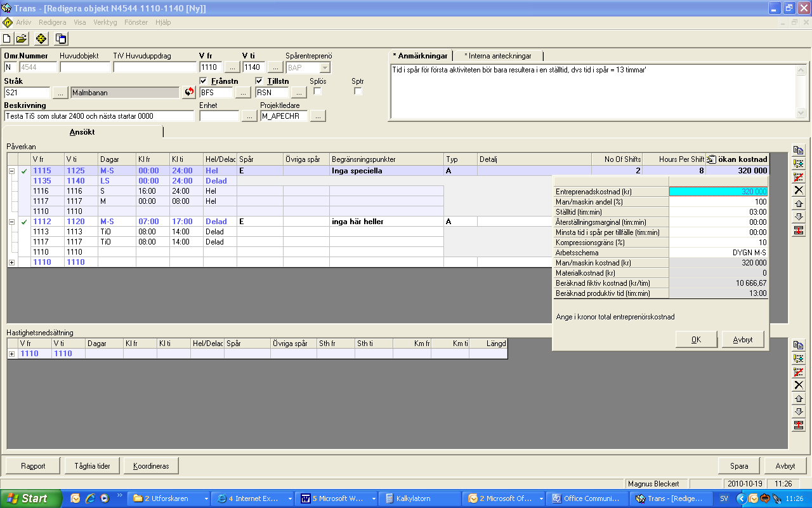
Task: Expand the 1110 row in Hastighetsnedsättning table
Action: coord(11,354)
